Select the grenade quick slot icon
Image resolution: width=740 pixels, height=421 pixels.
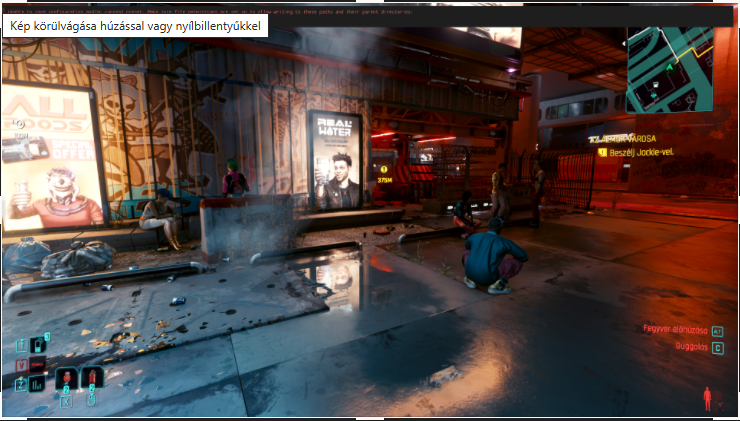tap(66, 379)
